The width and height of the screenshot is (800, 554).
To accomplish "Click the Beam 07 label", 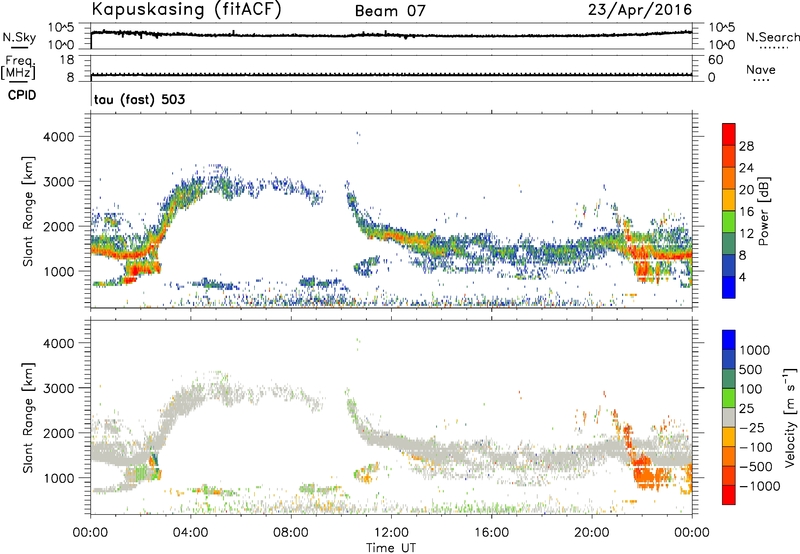I will pos(390,11).
